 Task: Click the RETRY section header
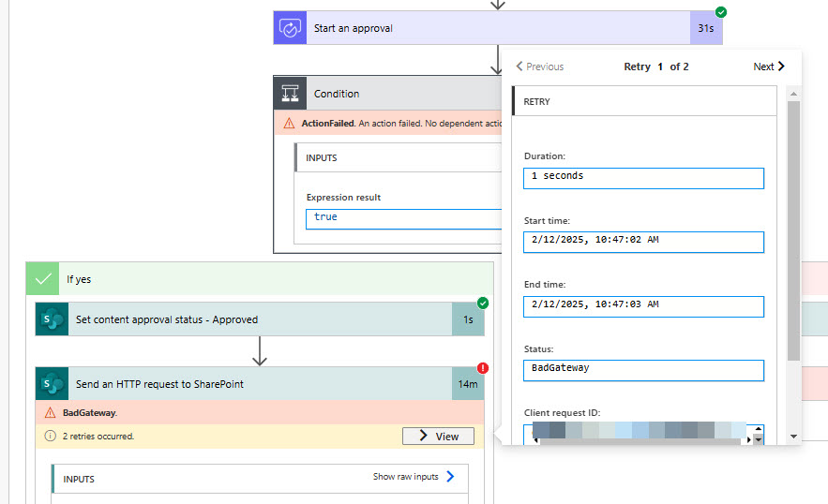tap(644, 101)
